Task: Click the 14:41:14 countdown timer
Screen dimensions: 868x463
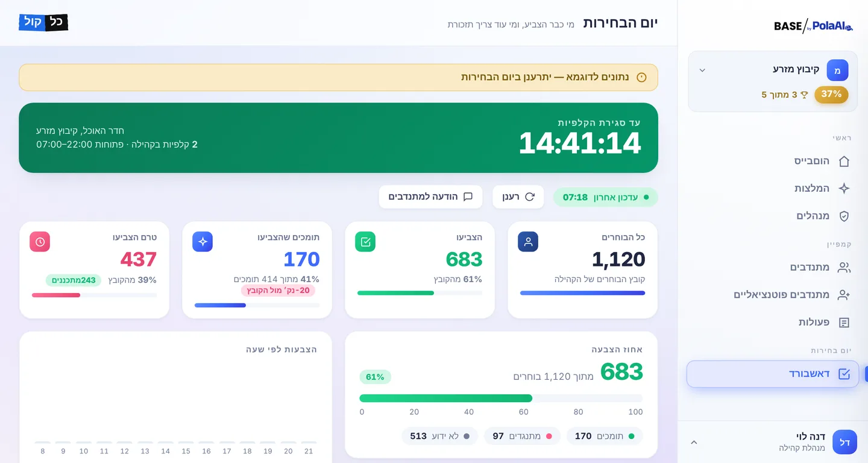Action: pos(580,143)
